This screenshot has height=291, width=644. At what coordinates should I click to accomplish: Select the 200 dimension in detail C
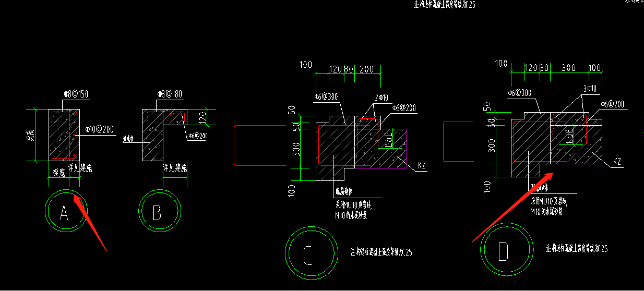[x=367, y=69]
